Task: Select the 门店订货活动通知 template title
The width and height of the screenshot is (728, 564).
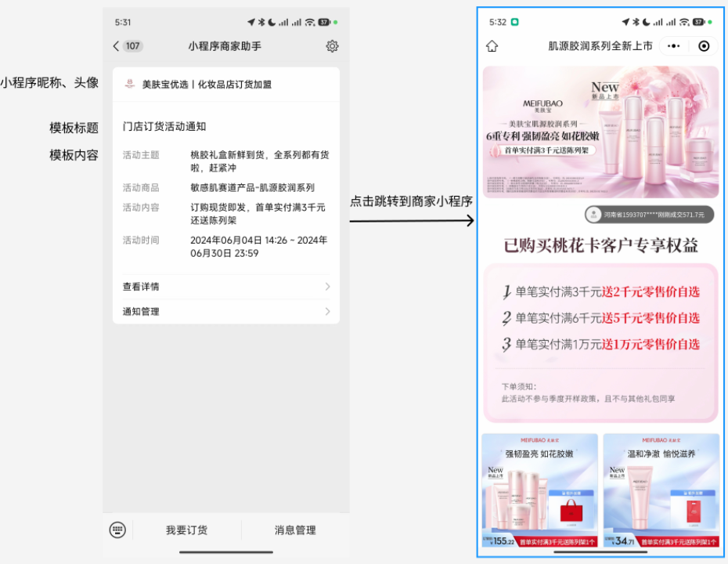Action: [164, 126]
